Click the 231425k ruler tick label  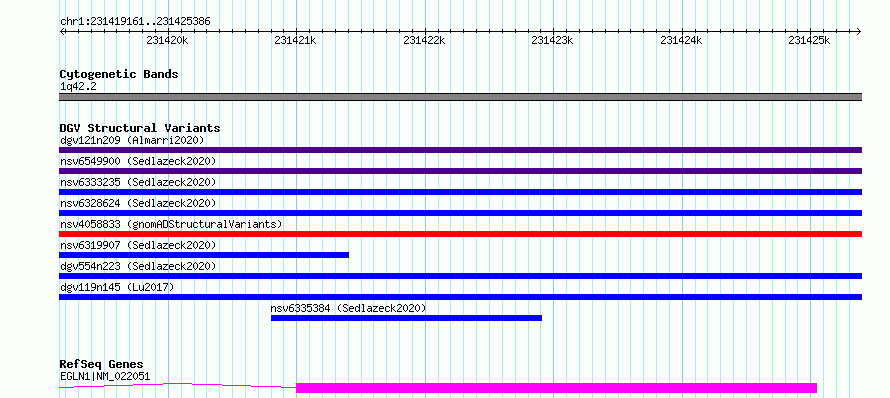coord(809,40)
